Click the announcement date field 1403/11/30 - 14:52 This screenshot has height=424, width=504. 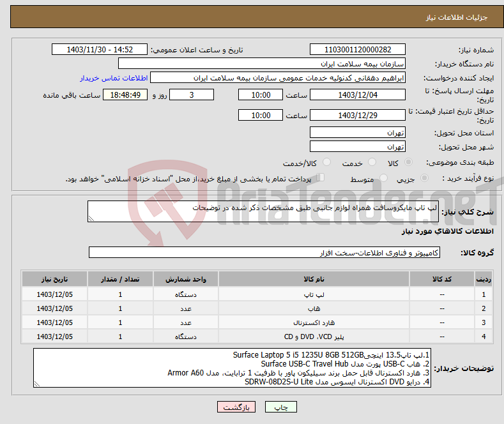tap(99, 49)
